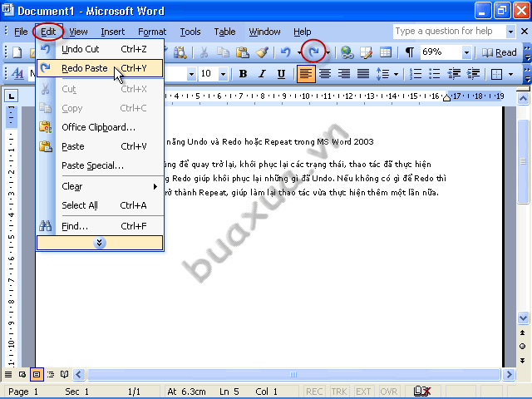Select Office Clipboard menu entry
This screenshot has height=399, width=532.
pos(100,127)
